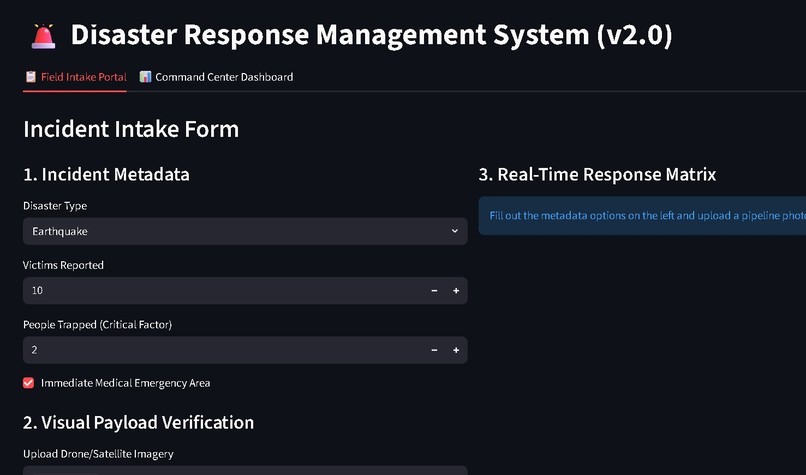Click the clipboard icon on Field Intake tab
The image size is (806, 475).
pyautogui.click(x=31, y=77)
